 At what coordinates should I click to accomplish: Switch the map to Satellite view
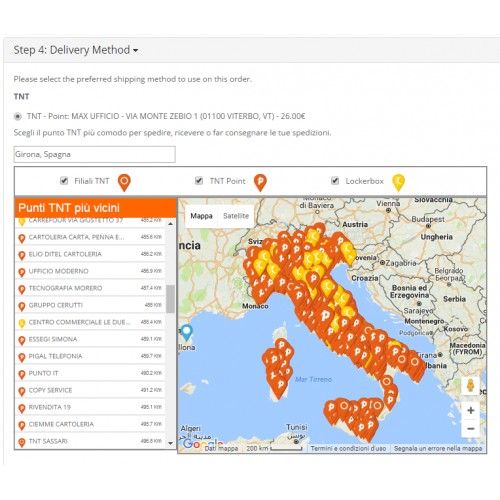point(236,216)
